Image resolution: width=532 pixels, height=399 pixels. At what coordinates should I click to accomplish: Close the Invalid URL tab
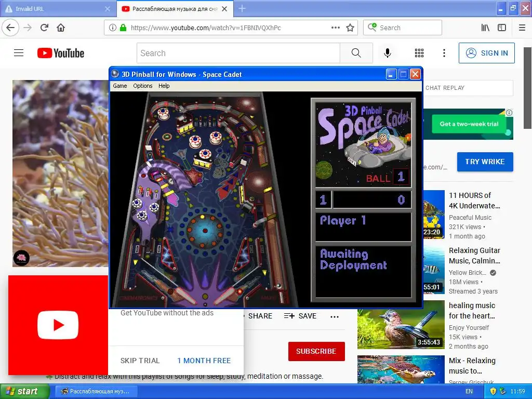[107, 9]
